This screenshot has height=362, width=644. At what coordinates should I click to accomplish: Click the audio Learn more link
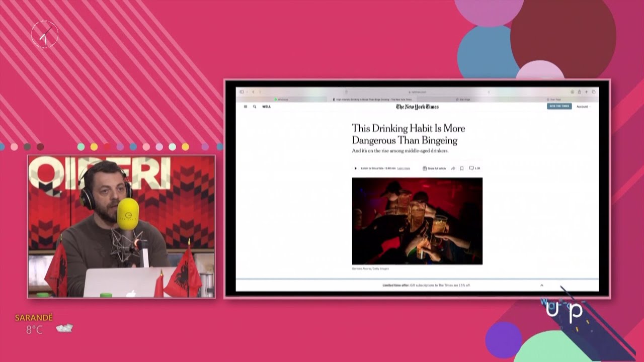pyautogui.click(x=404, y=168)
